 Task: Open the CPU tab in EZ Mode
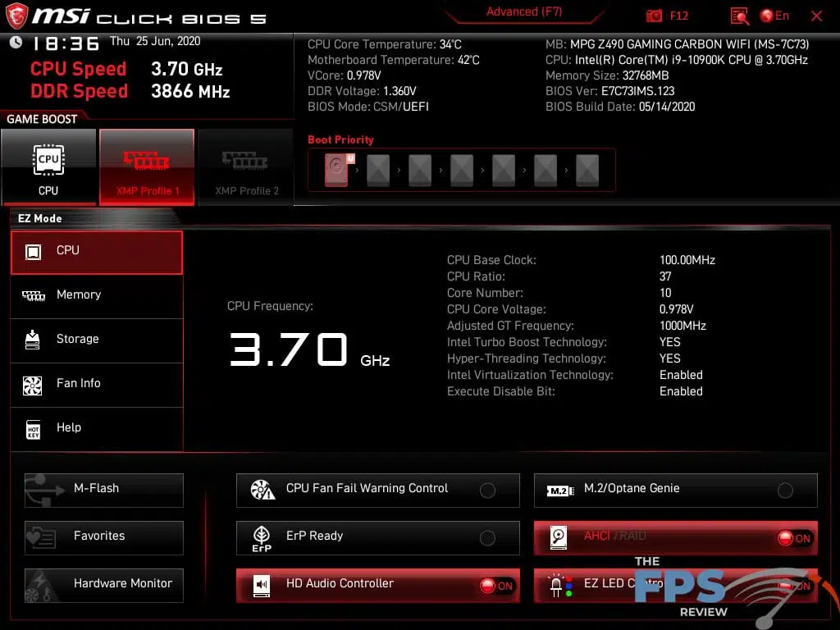coord(97,253)
